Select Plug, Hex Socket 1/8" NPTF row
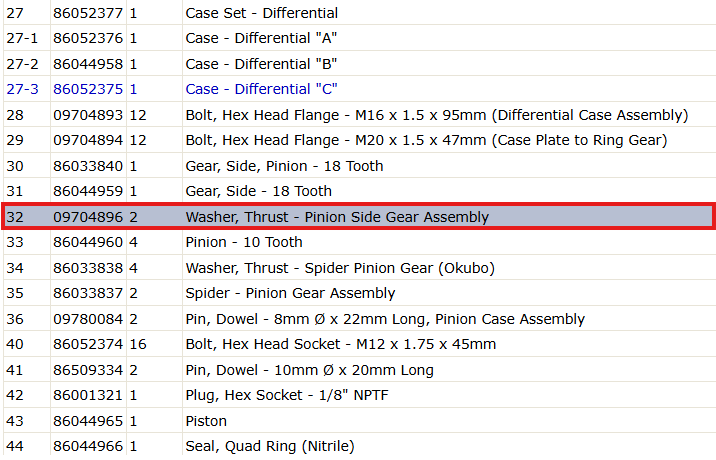 click(360, 395)
